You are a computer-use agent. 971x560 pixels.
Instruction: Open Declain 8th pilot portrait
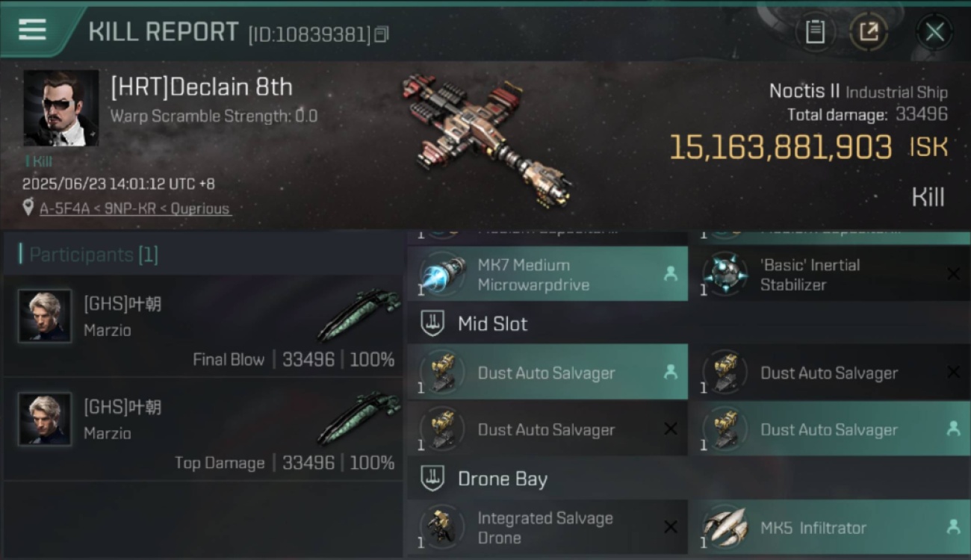[61, 108]
